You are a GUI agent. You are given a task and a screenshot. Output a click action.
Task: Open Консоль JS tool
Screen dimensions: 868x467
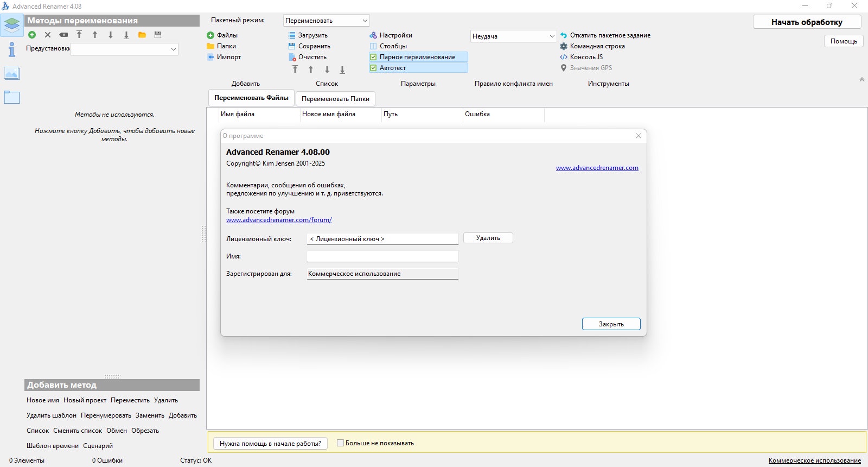tap(582, 57)
